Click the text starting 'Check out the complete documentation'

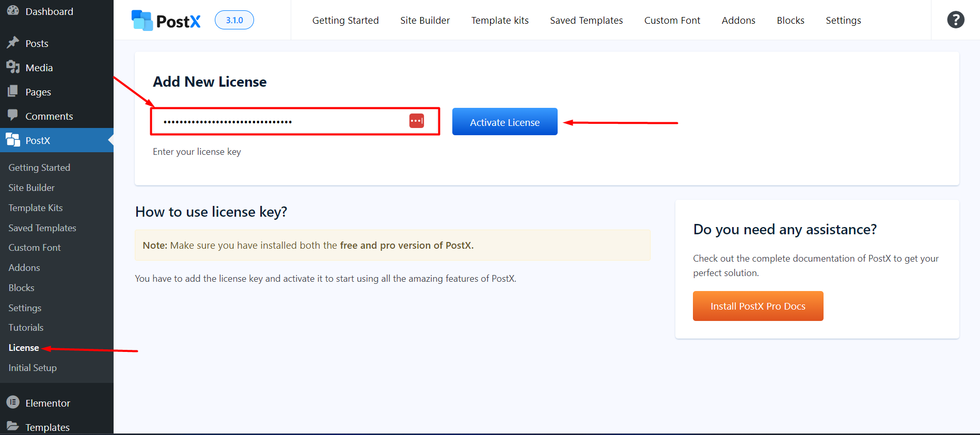(x=816, y=265)
